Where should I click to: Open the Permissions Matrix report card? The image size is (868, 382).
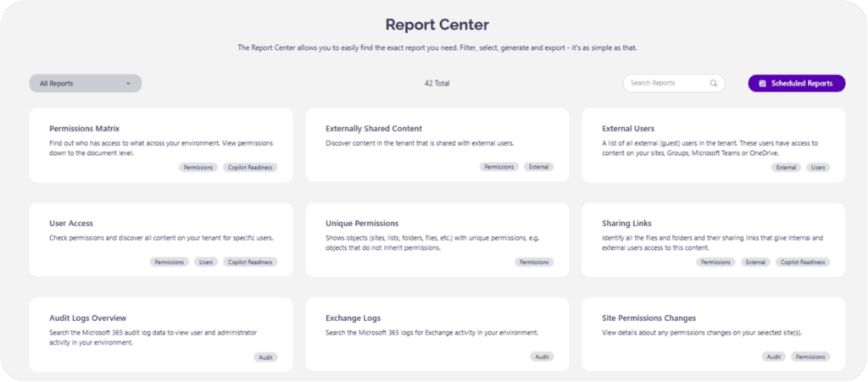coord(161,145)
